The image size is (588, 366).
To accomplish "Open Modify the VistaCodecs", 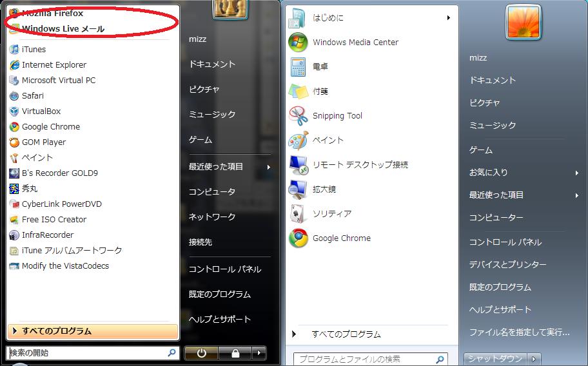I will click(x=59, y=266).
